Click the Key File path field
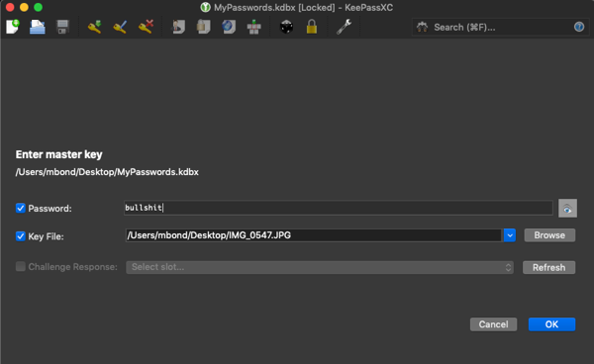594x364 pixels. point(314,235)
